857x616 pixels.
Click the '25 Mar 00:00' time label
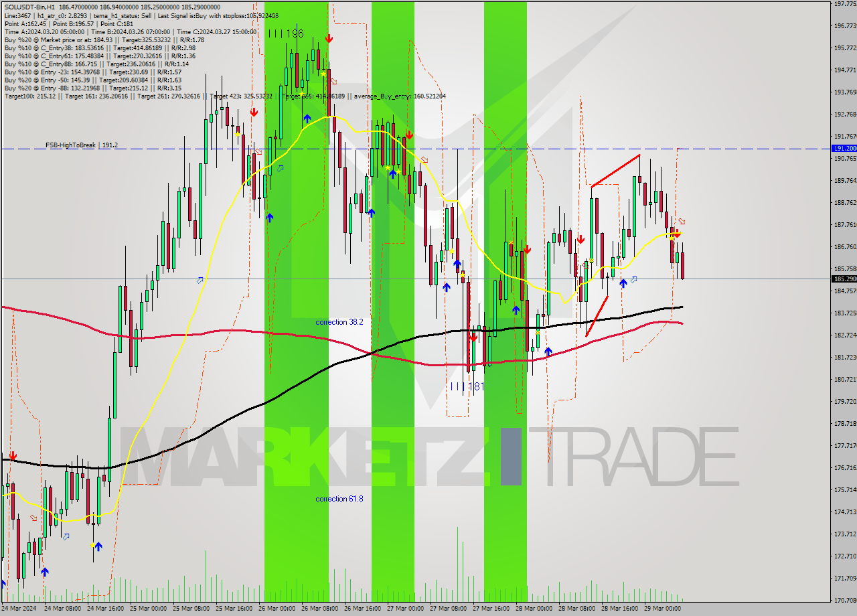click(148, 609)
